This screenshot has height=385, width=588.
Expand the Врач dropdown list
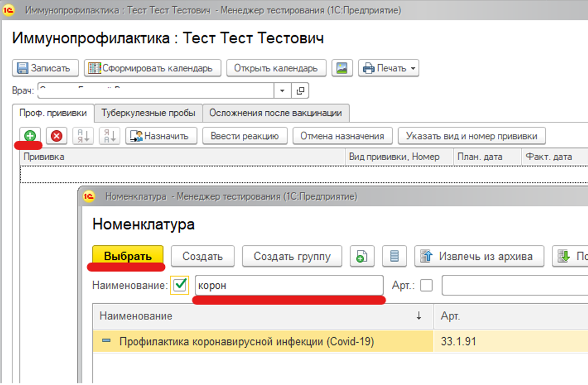click(x=282, y=91)
